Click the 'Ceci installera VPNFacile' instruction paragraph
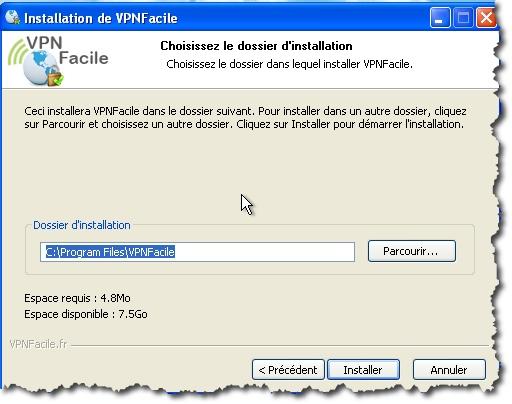 click(245, 118)
